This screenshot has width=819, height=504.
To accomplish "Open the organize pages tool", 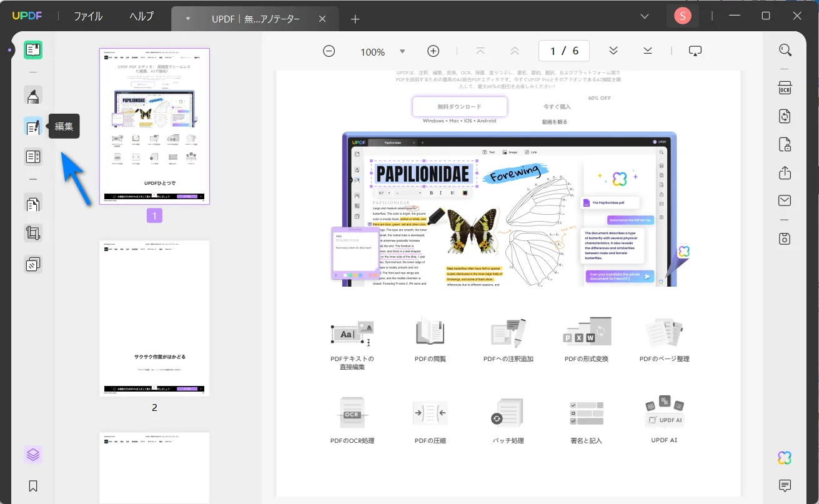I will (33, 203).
